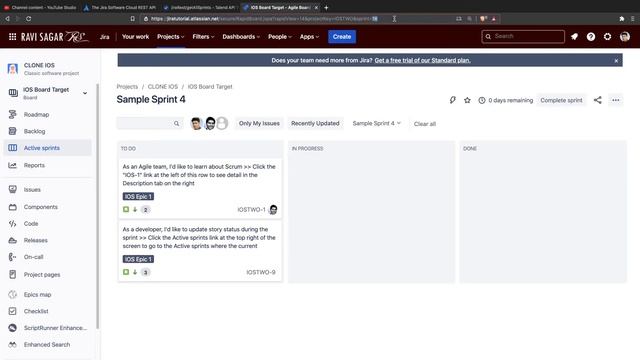This screenshot has width=640, height=360.
Task: Click the Complete sprint button
Action: pyautogui.click(x=561, y=100)
